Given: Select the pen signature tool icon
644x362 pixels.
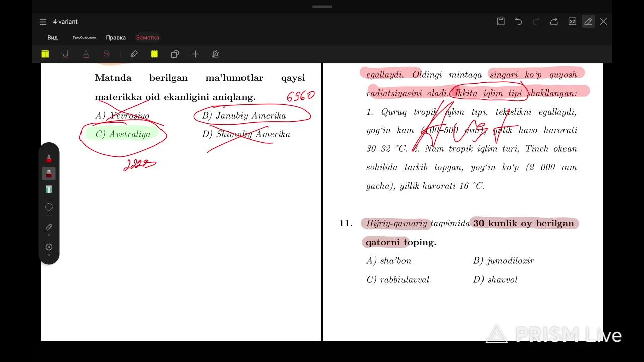Looking at the screenshot, I should point(215,54).
